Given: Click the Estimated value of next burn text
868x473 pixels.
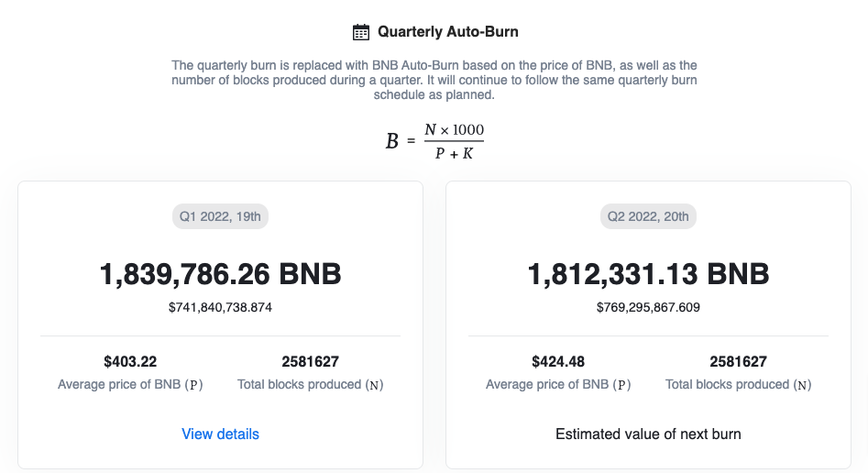Looking at the screenshot, I should [x=648, y=434].
